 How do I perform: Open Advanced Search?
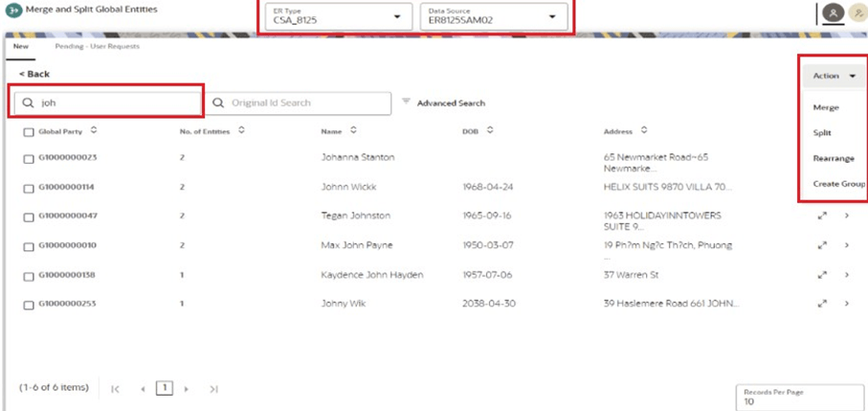pos(451,103)
